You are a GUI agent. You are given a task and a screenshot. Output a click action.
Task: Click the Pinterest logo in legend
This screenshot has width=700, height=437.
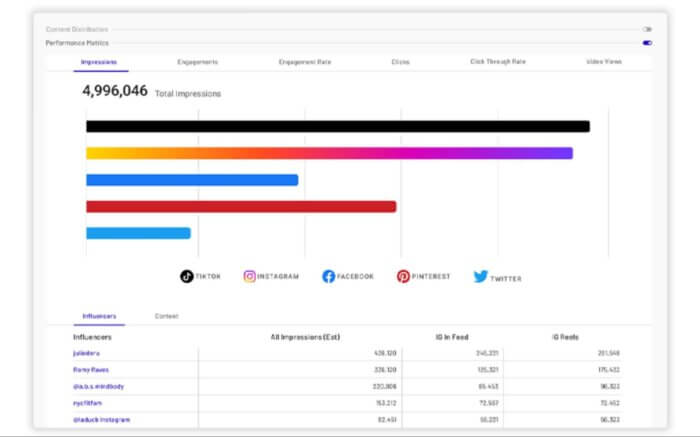403,276
